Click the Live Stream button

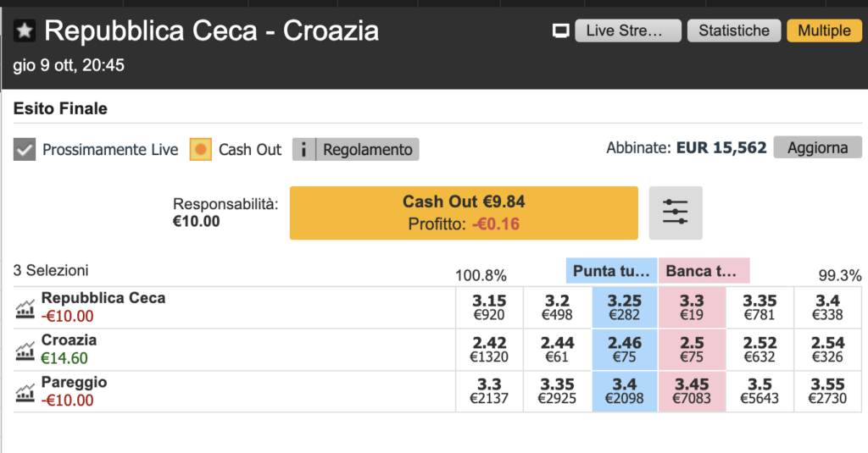click(628, 31)
